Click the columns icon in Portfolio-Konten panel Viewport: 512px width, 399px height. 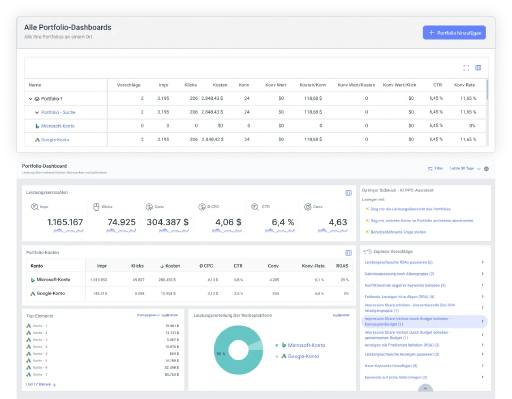(x=348, y=253)
